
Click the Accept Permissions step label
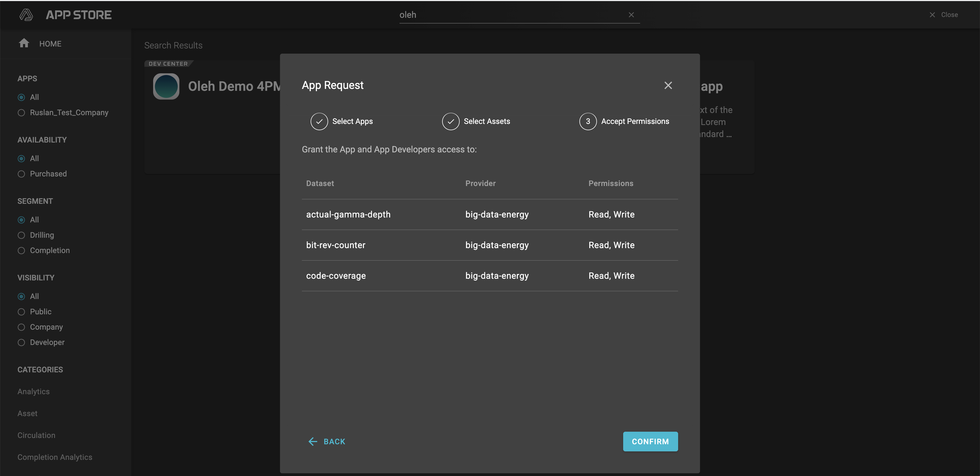click(635, 121)
